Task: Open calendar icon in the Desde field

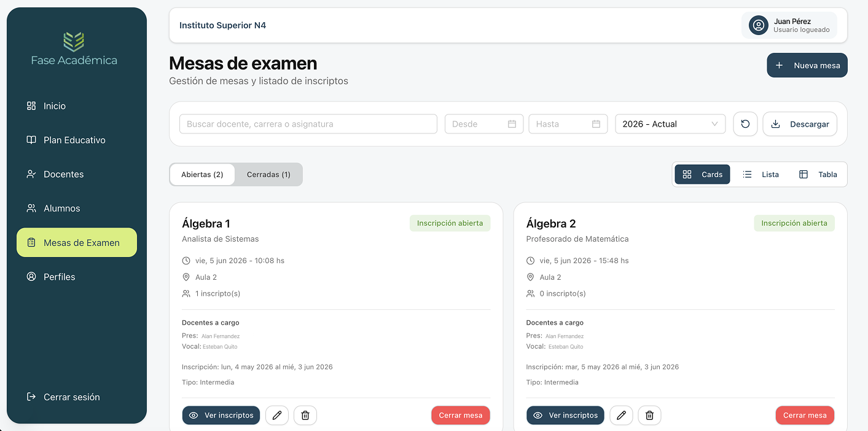Action: point(512,124)
